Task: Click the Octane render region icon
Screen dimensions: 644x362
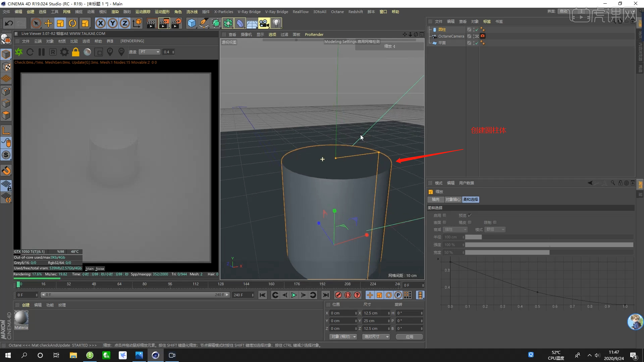Action: (99, 52)
